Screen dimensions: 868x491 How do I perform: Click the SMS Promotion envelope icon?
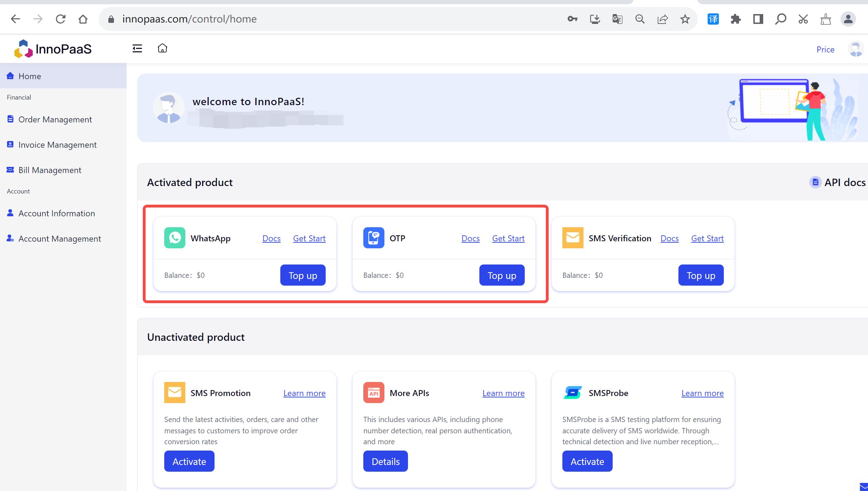click(175, 393)
